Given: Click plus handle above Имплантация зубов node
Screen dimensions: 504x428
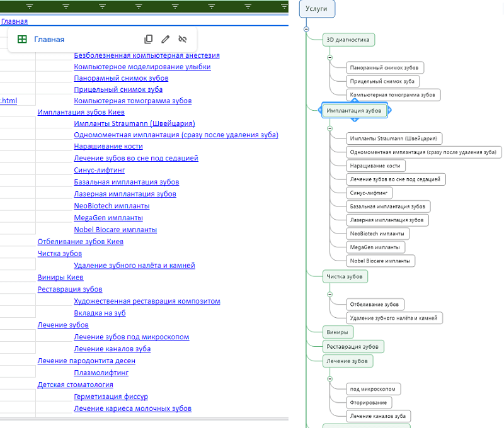Looking at the screenshot, I should pyautogui.click(x=355, y=101).
